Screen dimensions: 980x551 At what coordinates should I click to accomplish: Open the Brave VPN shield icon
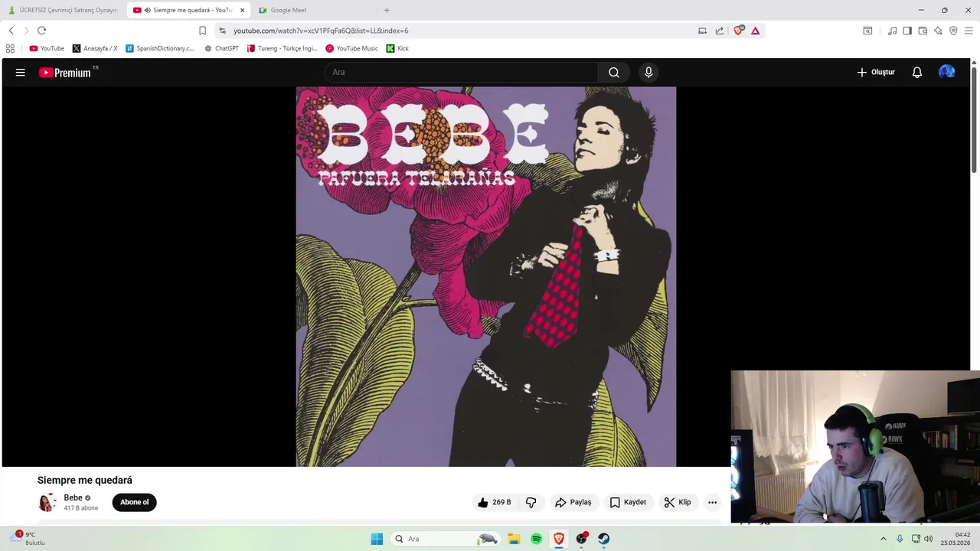pos(953,31)
